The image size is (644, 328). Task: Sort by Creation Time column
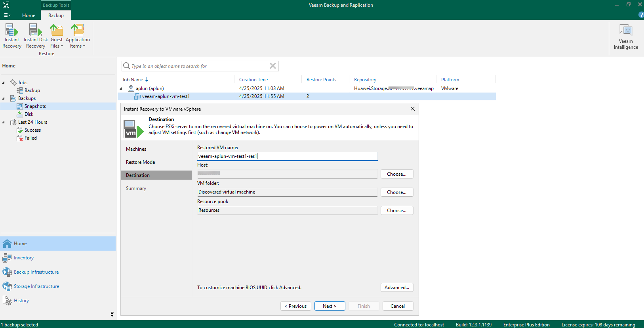[253, 80]
